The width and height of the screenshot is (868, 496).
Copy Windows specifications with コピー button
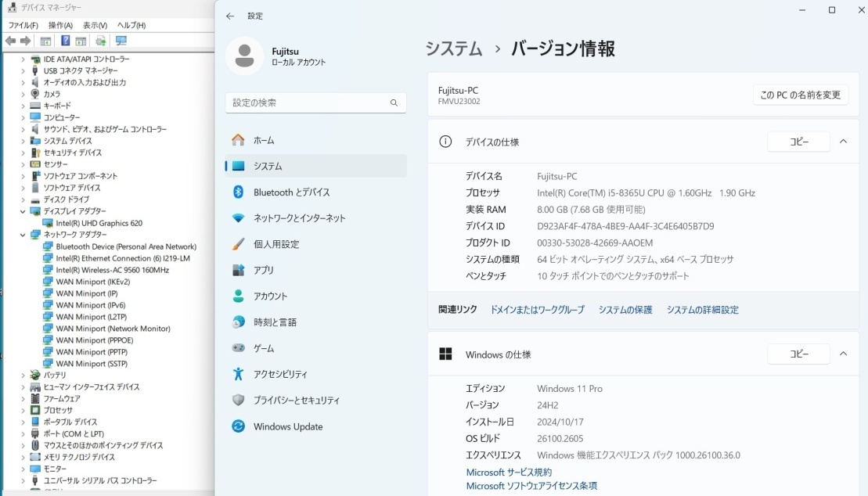point(799,354)
